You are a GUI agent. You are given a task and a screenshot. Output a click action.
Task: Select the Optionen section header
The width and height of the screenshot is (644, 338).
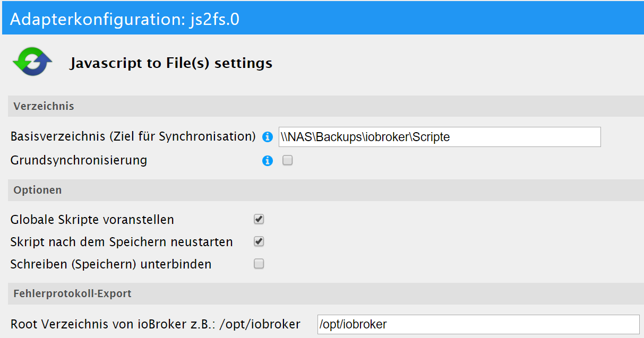(x=38, y=190)
